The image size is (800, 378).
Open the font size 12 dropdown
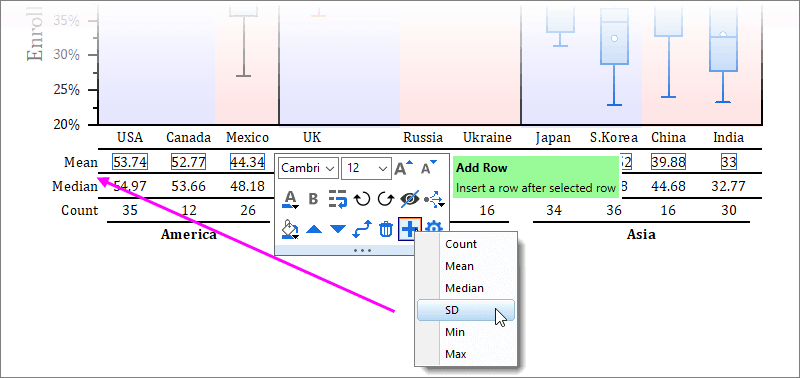[x=366, y=168]
